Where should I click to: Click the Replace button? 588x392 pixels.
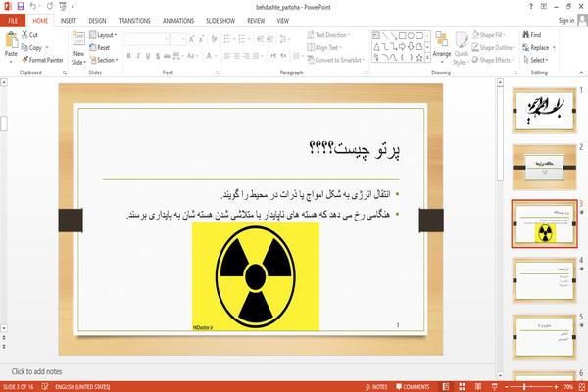tap(536, 47)
